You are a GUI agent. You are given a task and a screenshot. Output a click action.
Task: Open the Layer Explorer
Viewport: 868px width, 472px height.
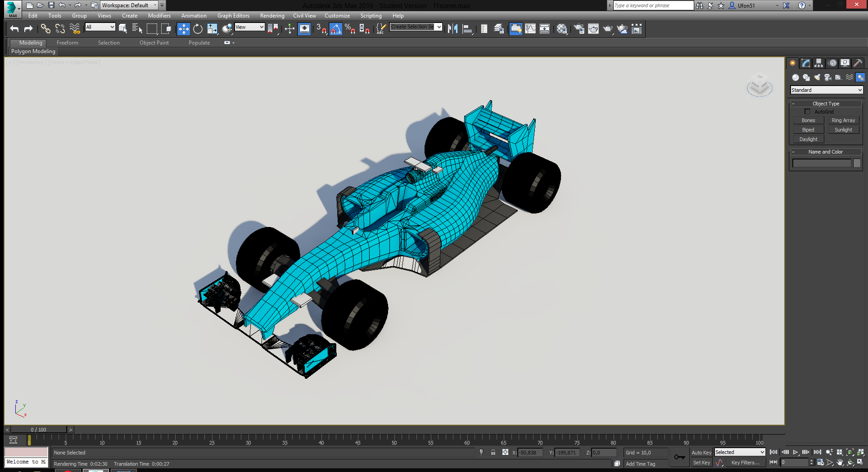click(499, 29)
